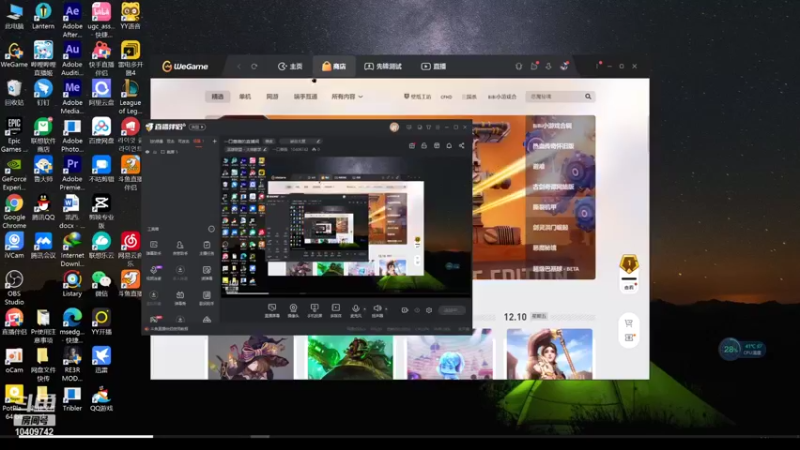Select the League of Legends desktop icon
This screenshot has width=800, height=450.
pyautogui.click(x=130, y=96)
